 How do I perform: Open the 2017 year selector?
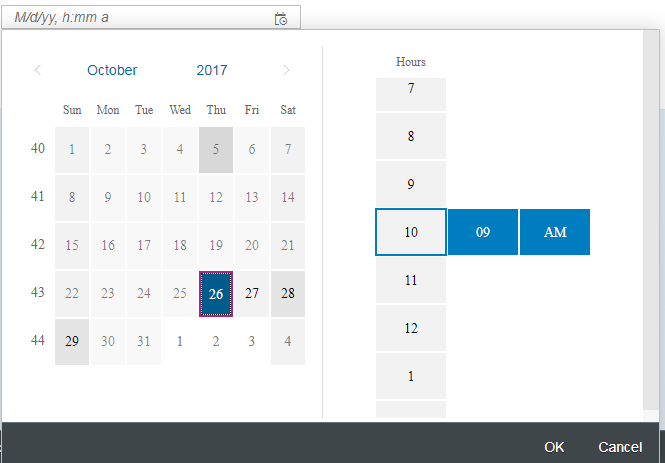(211, 70)
